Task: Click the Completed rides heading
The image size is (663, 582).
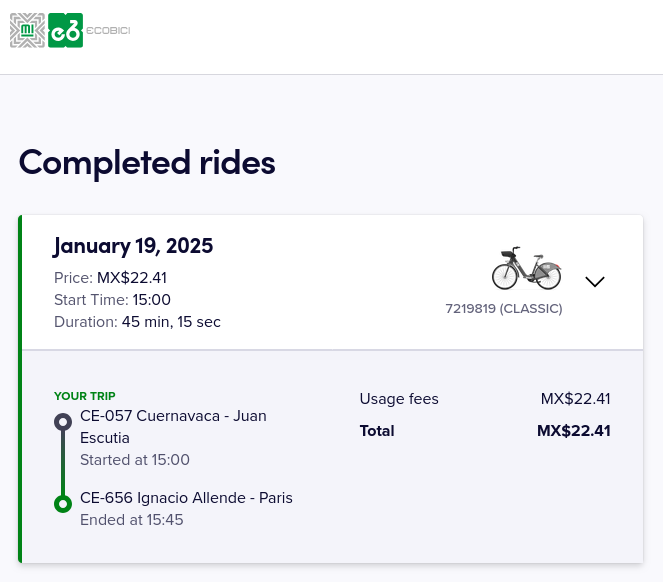Action: (x=147, y=162)
